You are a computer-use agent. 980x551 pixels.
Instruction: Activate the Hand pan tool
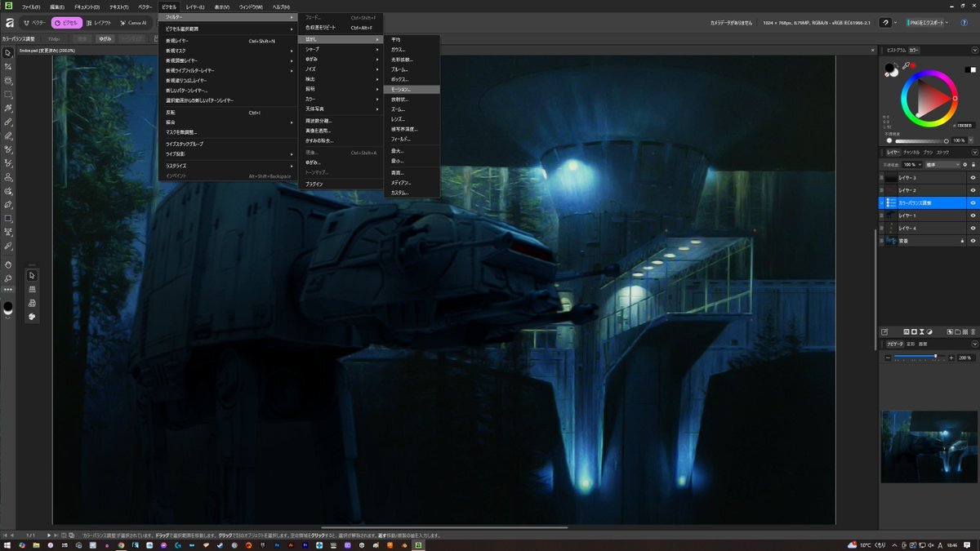coord(8,264)
